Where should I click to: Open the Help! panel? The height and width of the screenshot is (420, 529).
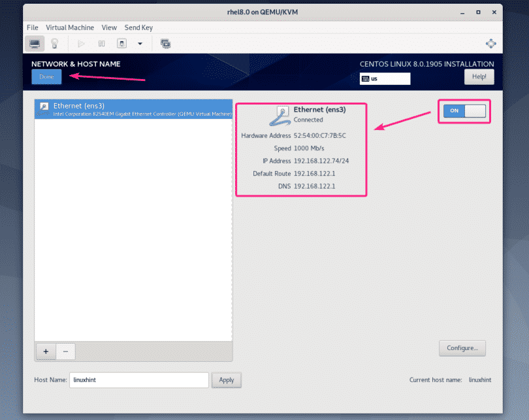[479, 76]
